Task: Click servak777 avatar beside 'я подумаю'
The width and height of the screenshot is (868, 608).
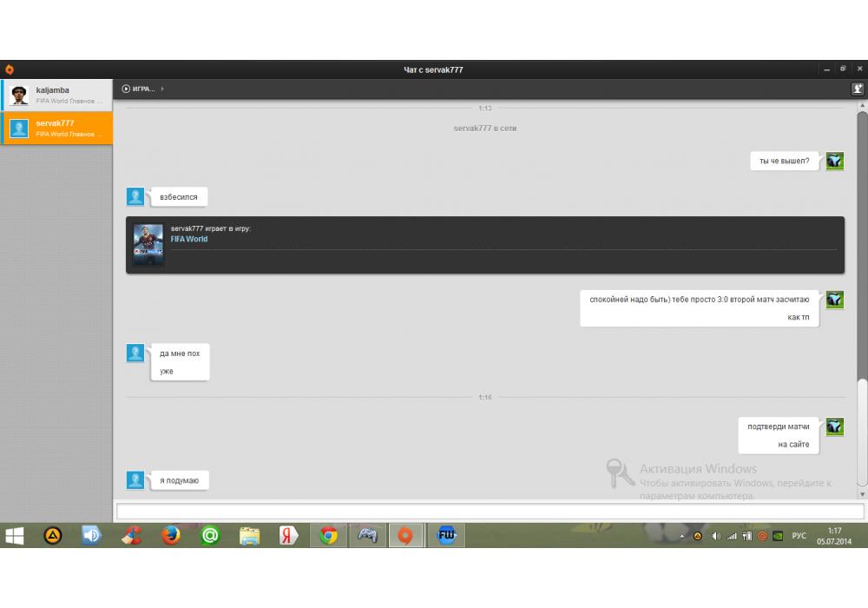Action: coord(135,480)
